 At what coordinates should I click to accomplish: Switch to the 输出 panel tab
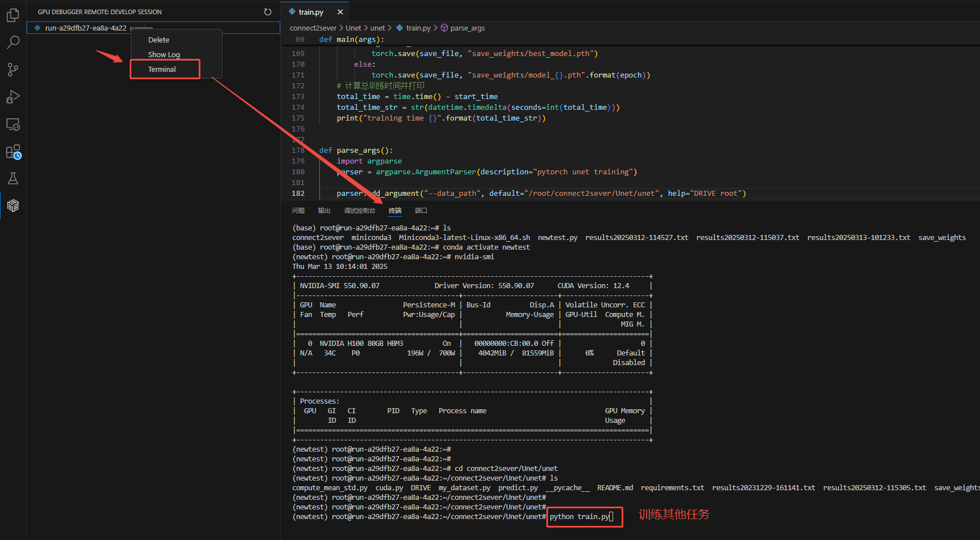(x=324, y=211)
